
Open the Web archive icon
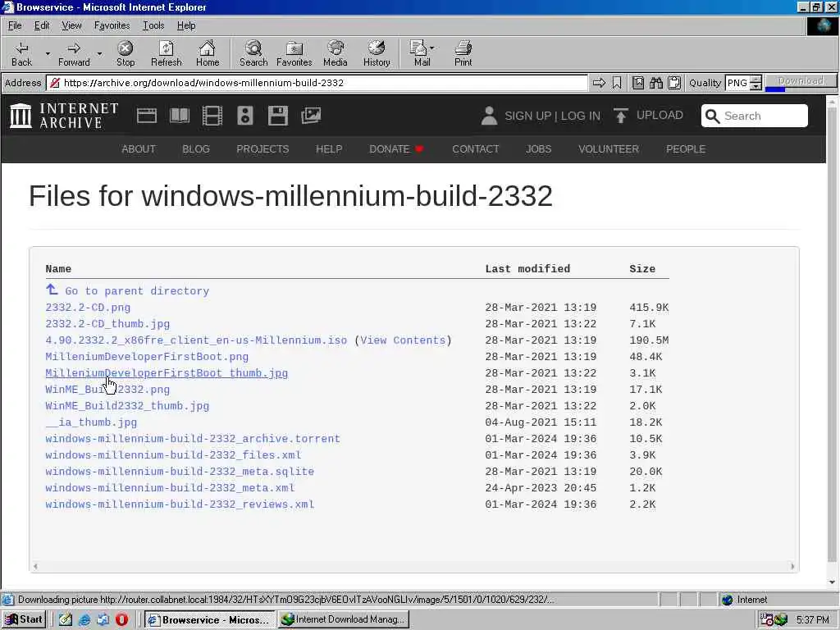[147, 116]
